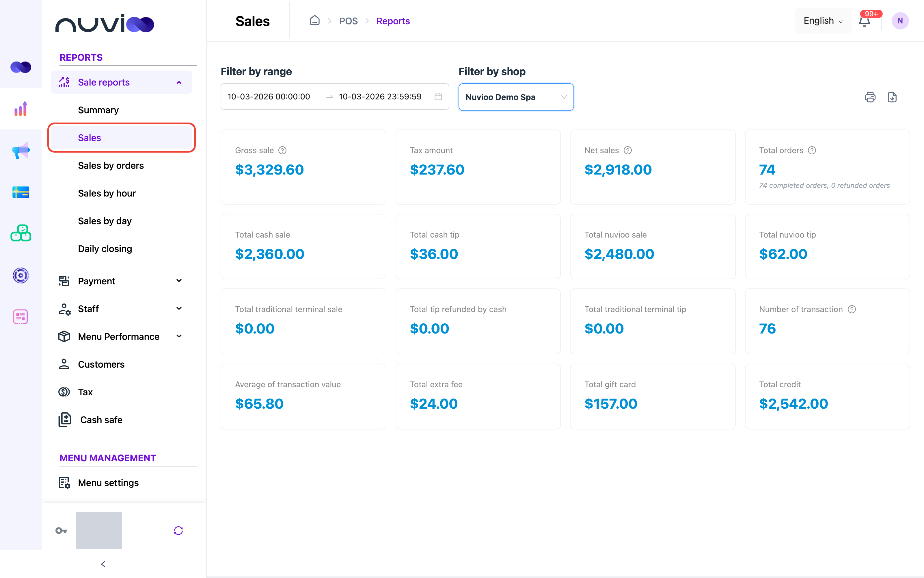Viewport: 924px width, 578px height.
Task: Show Number of transaction help icon
Action: coord(852,309)
